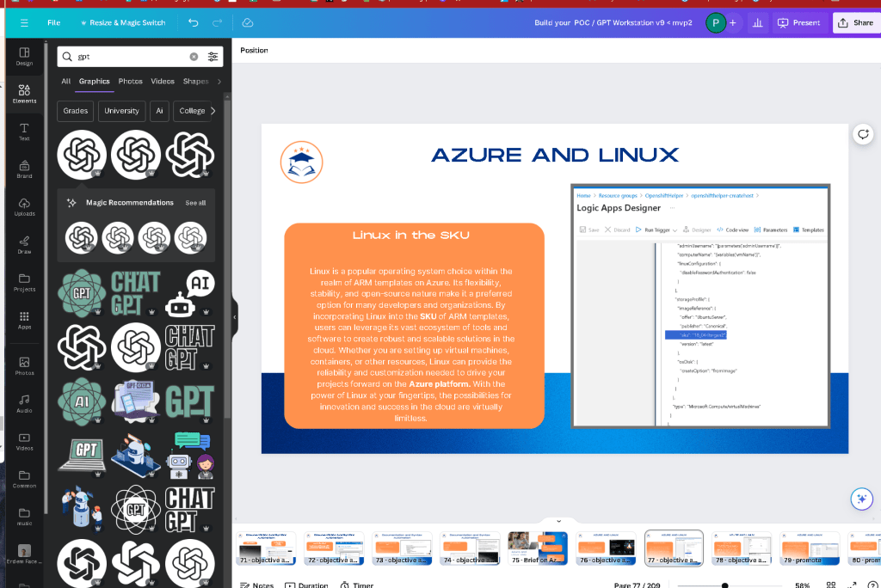Click See all in Magic Recommendations
881x588 pixels.
195,203
